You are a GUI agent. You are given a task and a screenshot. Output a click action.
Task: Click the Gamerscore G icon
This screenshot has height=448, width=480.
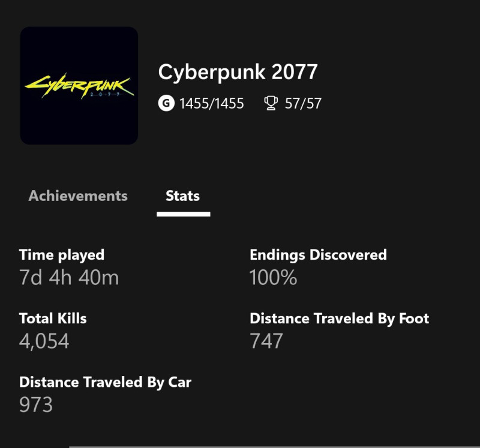tap(166, 104)
